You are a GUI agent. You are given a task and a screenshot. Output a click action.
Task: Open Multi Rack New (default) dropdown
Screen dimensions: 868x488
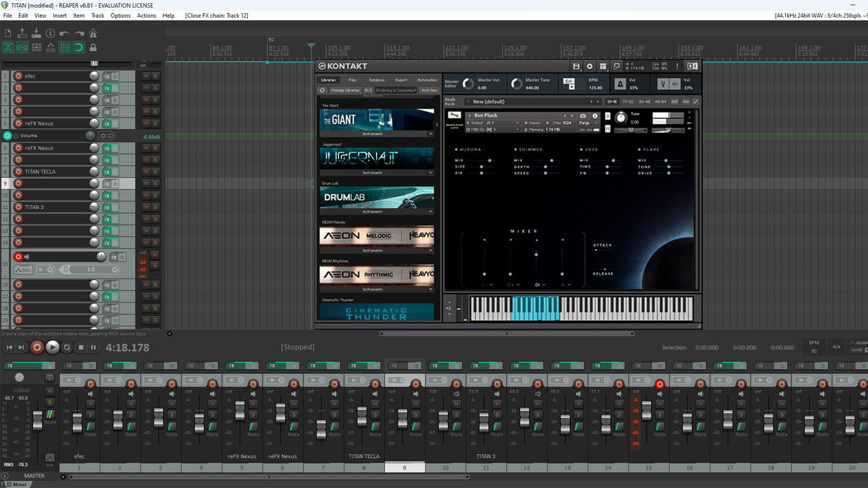(532, 102)
